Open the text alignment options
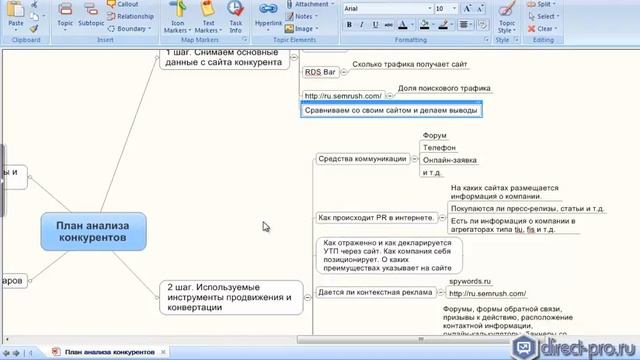The height and width of the screenshot is (360, 640). [x=465, y=25]
